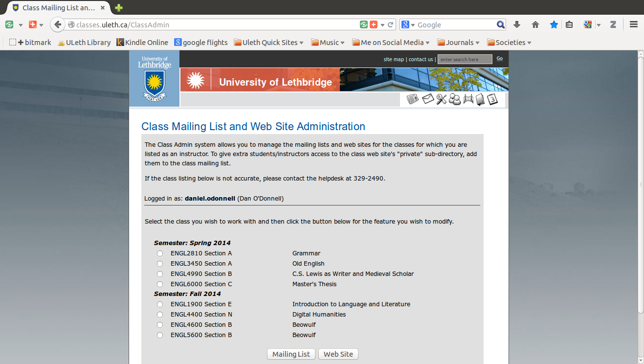Open the S3 extension dropdown arrow
The height and width of the screenshot is (364, 644).
tap(599, 25)
